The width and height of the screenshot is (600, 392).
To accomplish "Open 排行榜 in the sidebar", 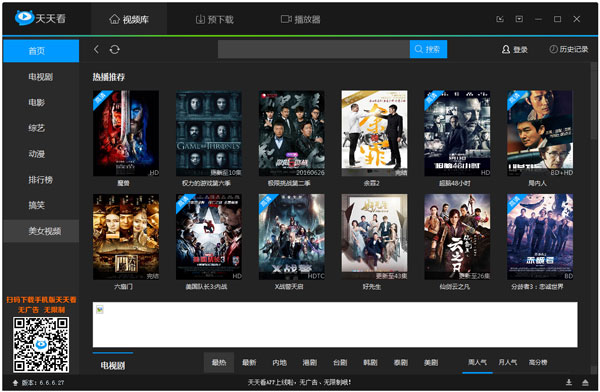I will tap(41, 180).
